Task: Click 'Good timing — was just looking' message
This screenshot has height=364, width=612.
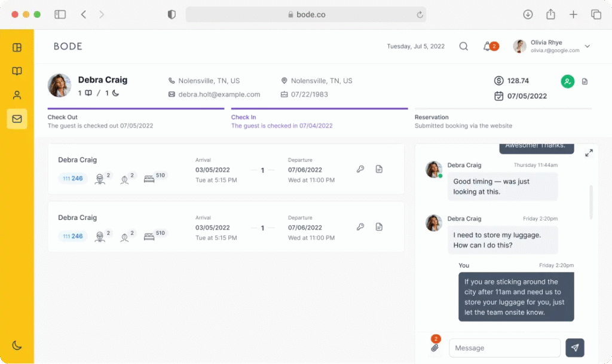Action: point(503,186)
